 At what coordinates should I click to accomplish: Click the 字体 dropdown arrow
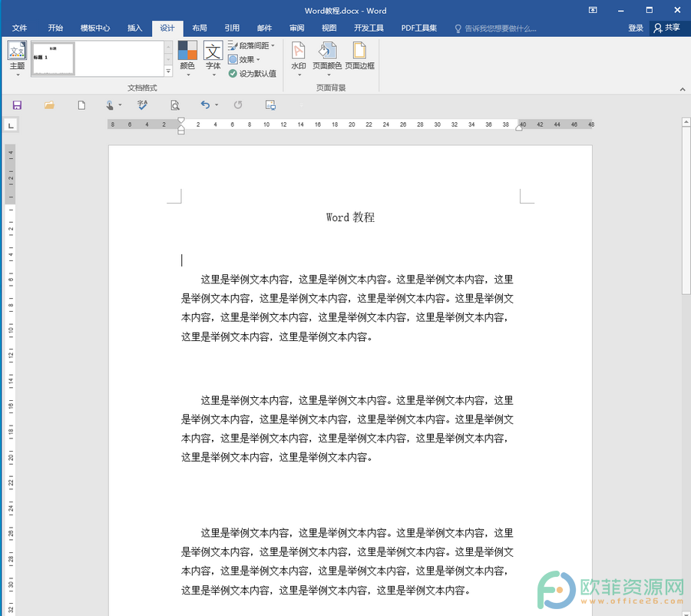213,75
